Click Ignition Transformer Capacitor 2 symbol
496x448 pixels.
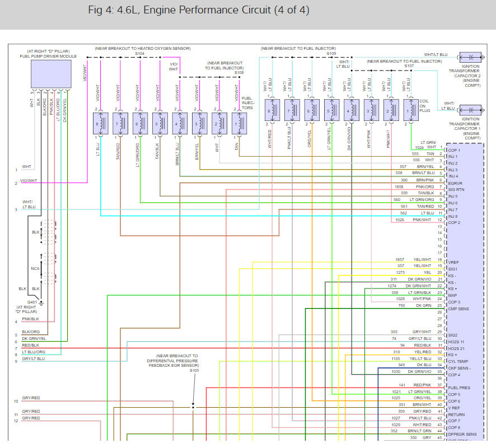[x=471, y=57]
